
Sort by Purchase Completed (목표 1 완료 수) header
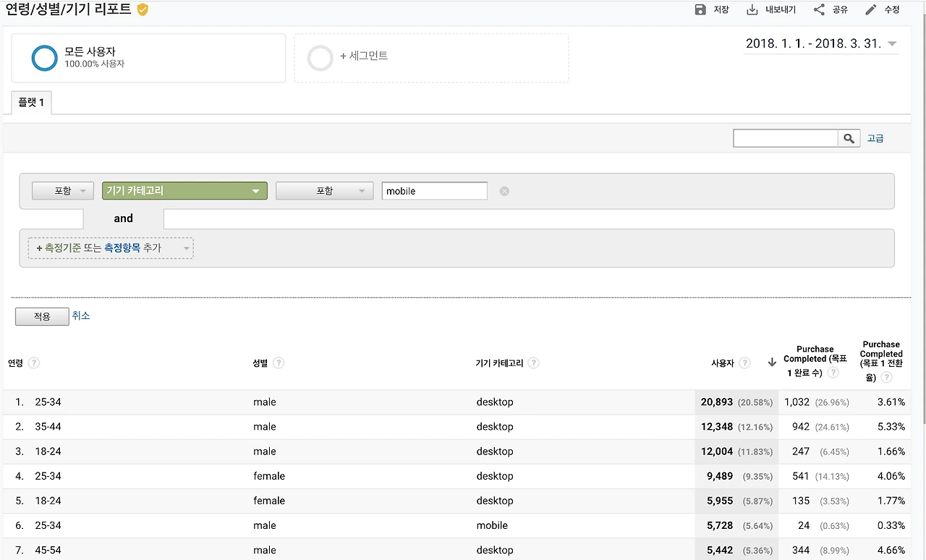815,360
